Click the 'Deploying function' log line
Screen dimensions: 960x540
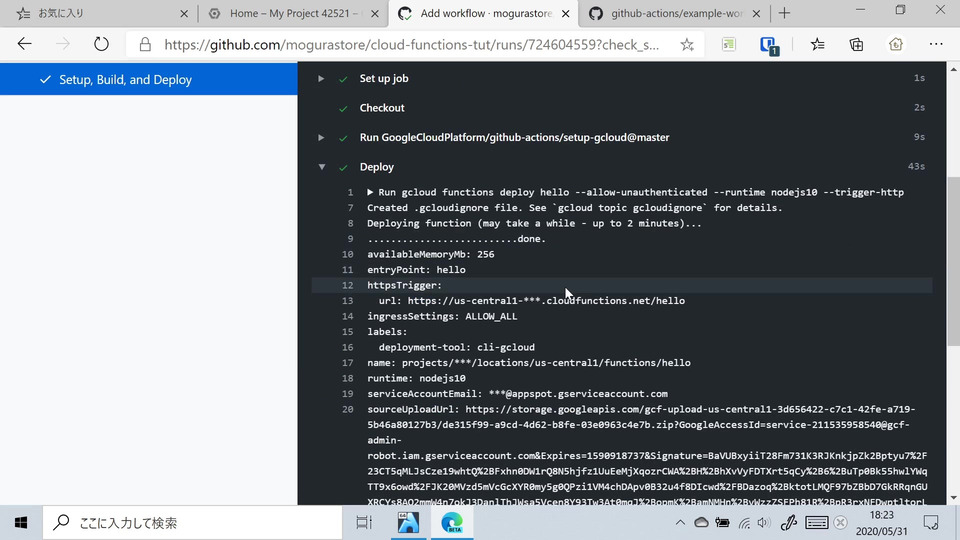pos(534,223)
